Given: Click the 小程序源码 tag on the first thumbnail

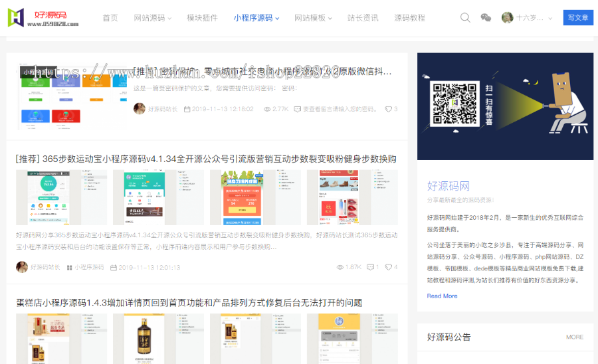Looking at the screenshot, I should pyautogui.click(x=38, y=72).
